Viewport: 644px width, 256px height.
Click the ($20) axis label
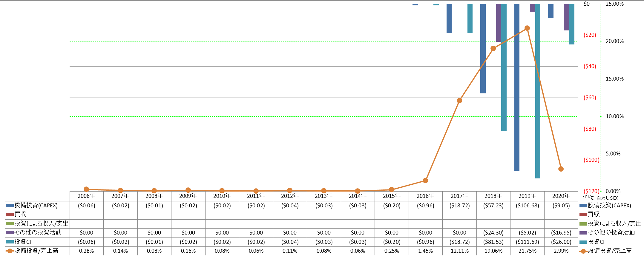tap(590, 35)
